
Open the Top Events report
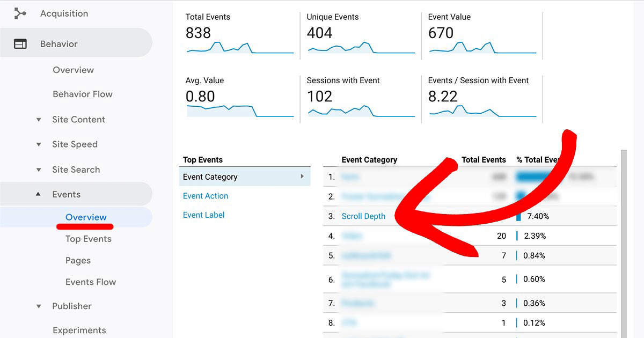point(88,238)
